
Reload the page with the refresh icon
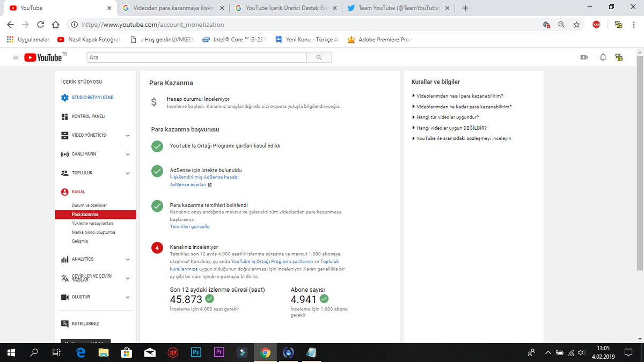click(x=40, y=25)
